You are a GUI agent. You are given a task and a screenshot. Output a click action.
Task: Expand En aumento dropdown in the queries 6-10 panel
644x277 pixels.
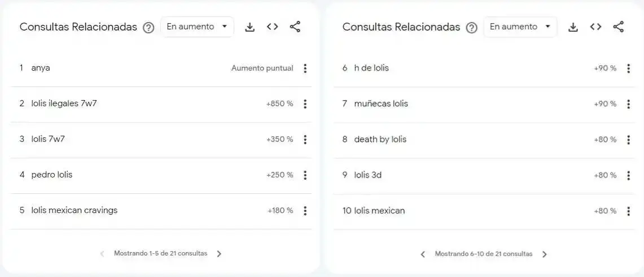520,27
